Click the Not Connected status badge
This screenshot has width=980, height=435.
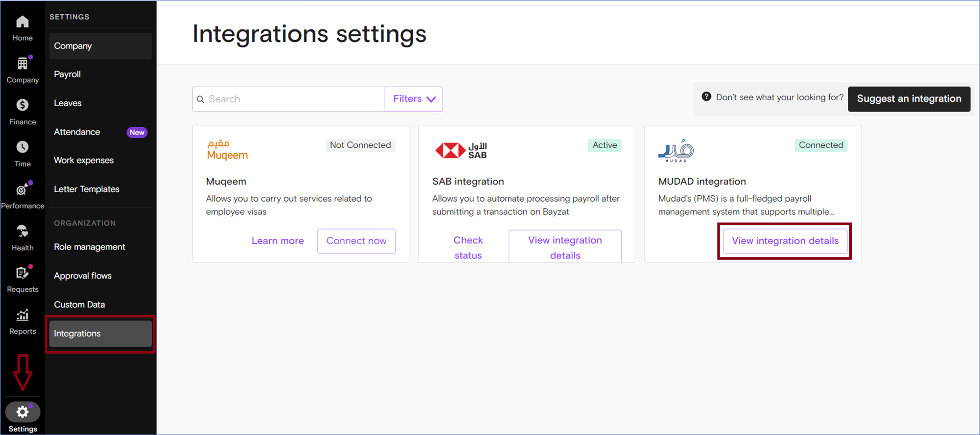click(360, 145)
